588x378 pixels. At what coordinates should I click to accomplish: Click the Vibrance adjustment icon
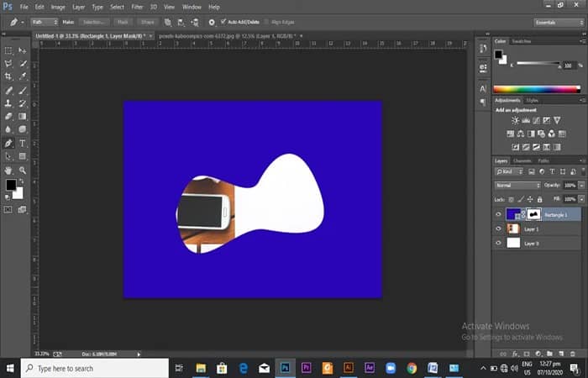[x=557, y=120]
